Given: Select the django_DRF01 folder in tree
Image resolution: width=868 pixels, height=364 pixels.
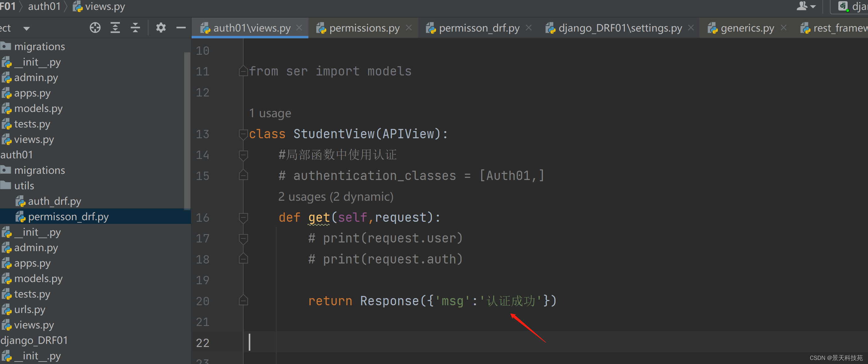Looking at the screenshot, I should click(x=34, y=340).
